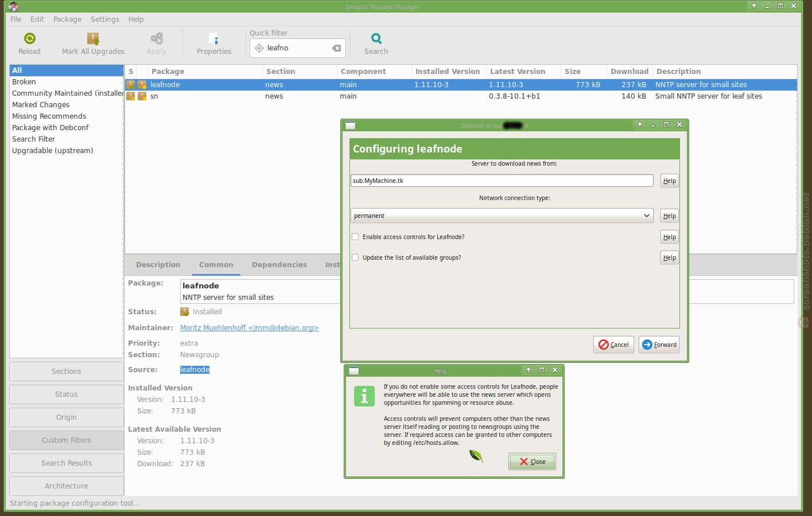Viewport: 812px width, 516px height.
Task: Click Help beside update groups checkbox
Action: coord(670,257)
